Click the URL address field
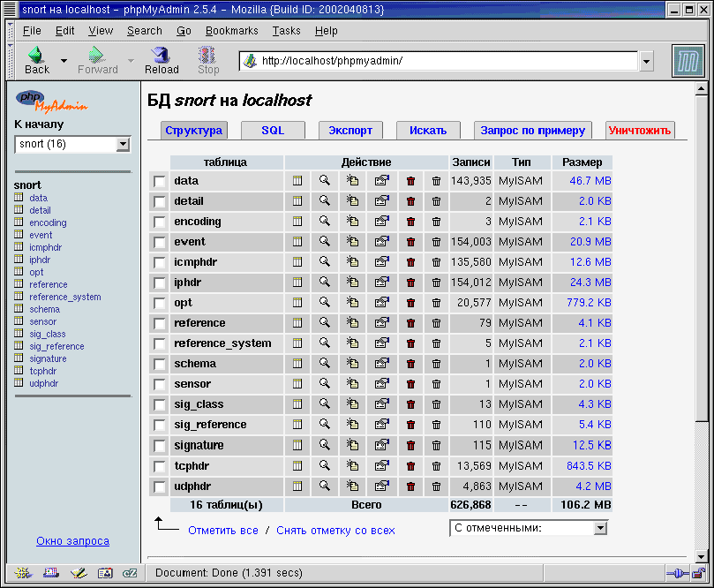The width and height of the screenshot is (714, 588). point(439,61)
